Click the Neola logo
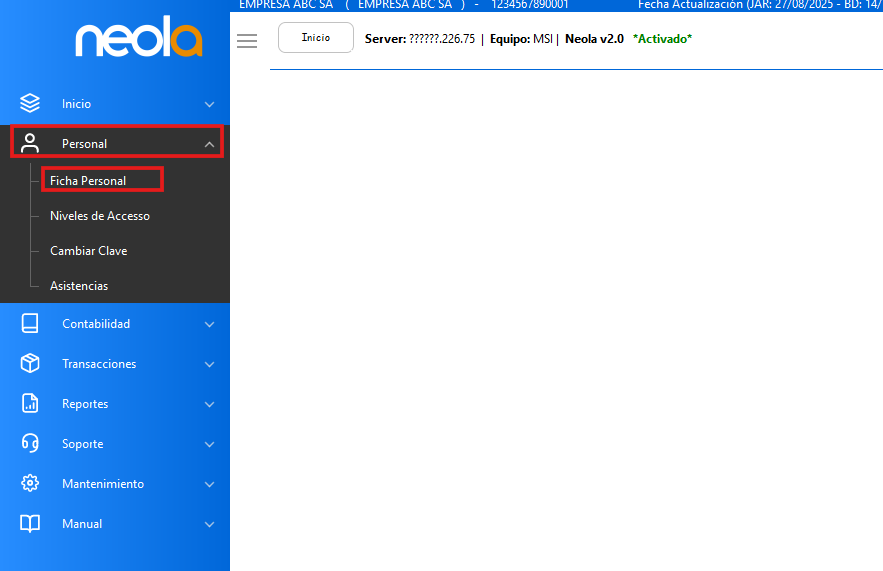 click(138, 40)
